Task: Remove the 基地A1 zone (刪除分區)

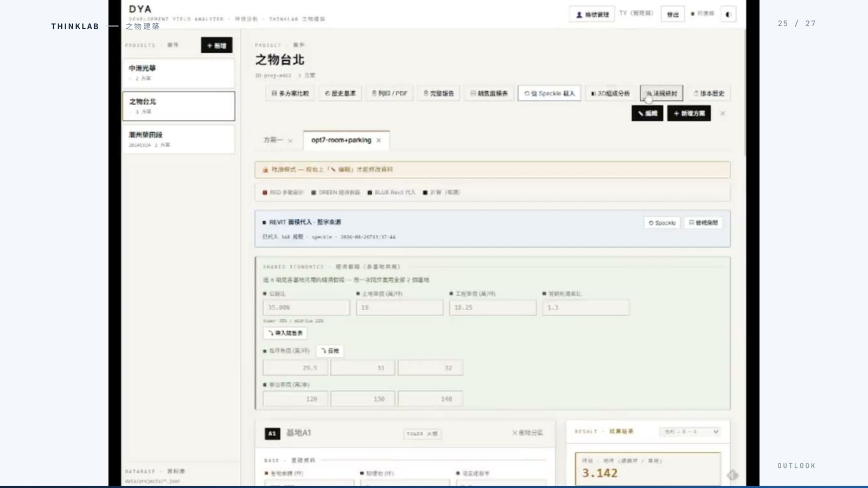Action: click(x=527, y=433)
